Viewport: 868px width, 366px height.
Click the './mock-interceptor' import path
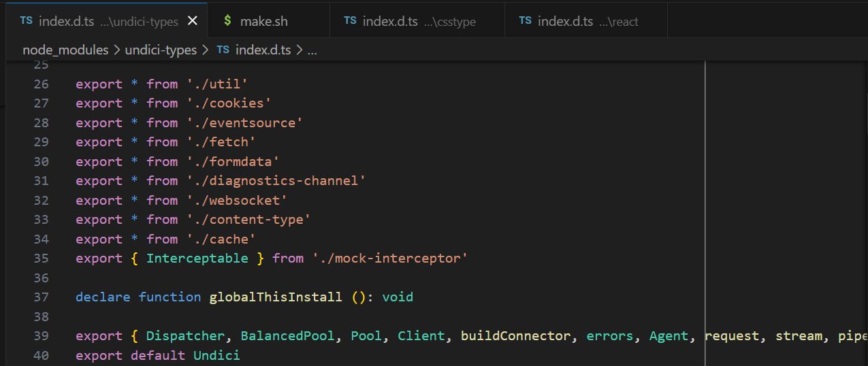pos(390,259)
